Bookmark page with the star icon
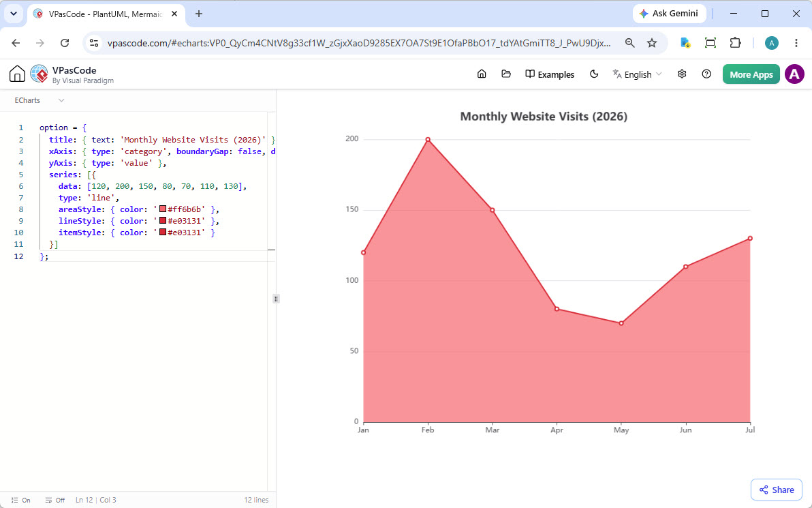Screen dimensions: 812x508 pos(652,43)
